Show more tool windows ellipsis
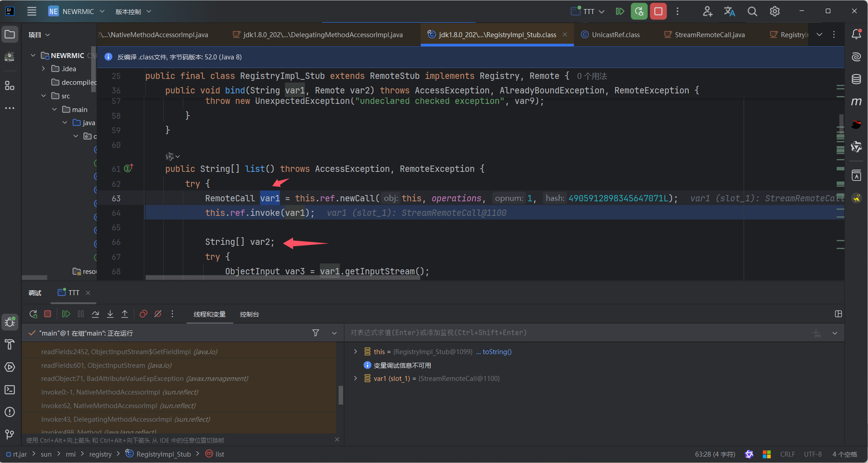This screenshot has width=868, height=463. pyautogui.click(x=10, y=108)
